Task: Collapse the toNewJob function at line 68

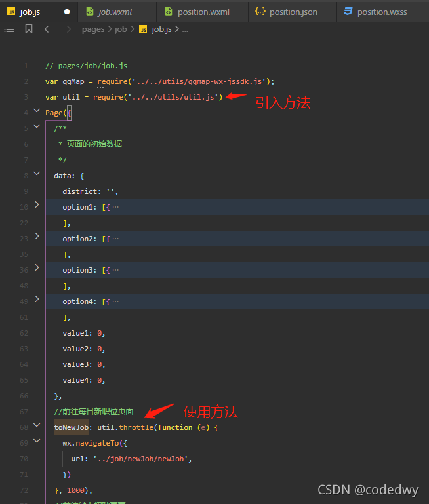Action: click(x=37, y=425)
